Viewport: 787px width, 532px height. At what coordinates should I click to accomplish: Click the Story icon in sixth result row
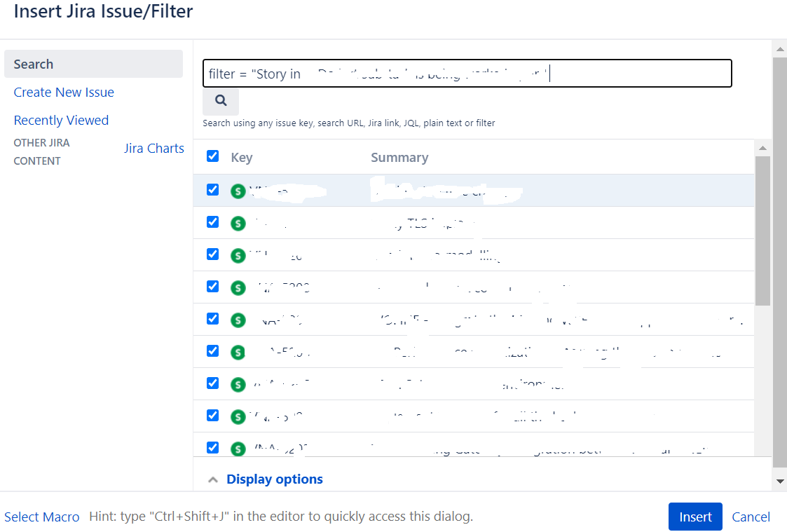(238, 353)
